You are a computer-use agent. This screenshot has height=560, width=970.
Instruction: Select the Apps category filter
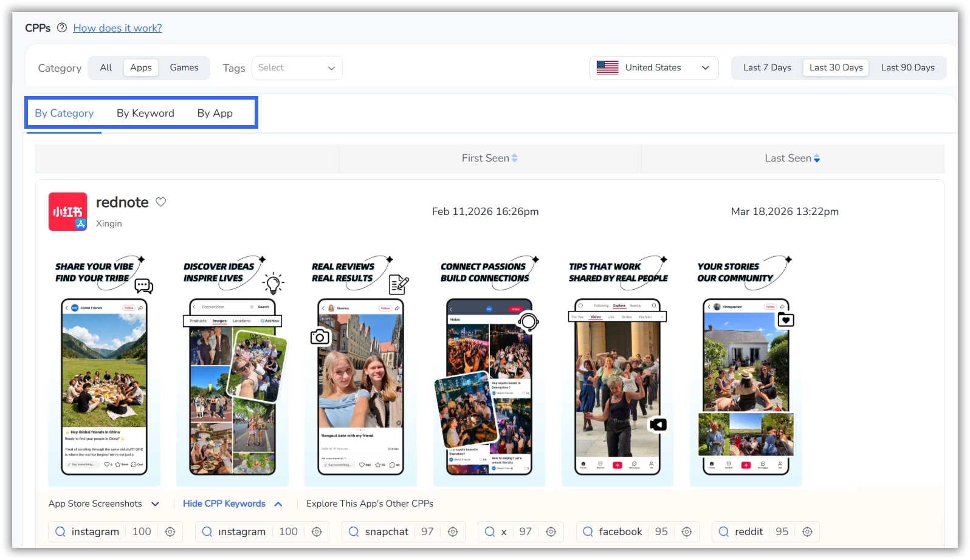(140, 67)
